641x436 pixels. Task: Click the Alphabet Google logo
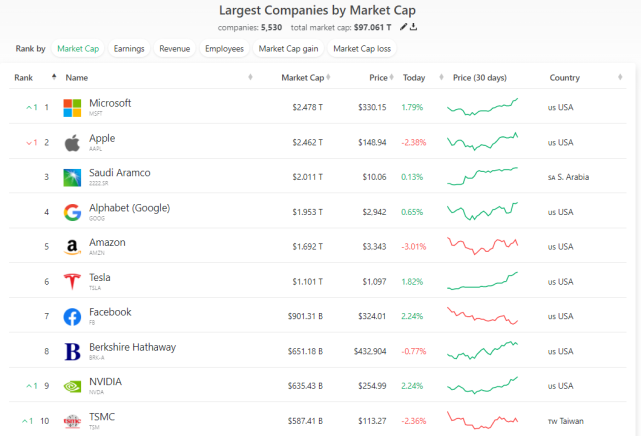click(x=72, y=212)
